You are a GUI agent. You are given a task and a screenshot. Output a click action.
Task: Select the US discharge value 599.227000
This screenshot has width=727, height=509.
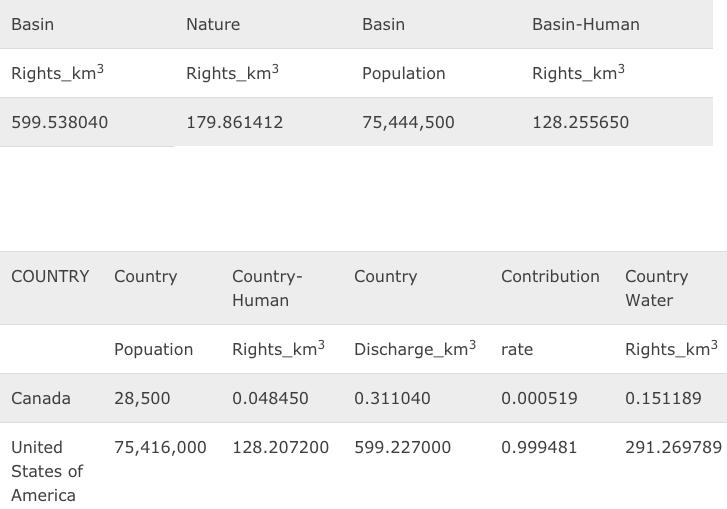click(402, 447)
